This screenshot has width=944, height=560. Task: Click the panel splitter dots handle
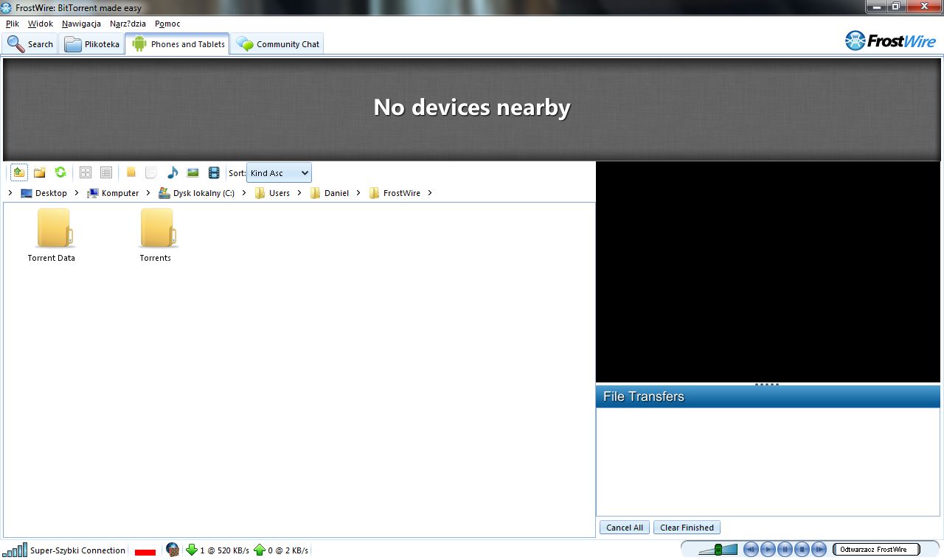pos(767,384)
